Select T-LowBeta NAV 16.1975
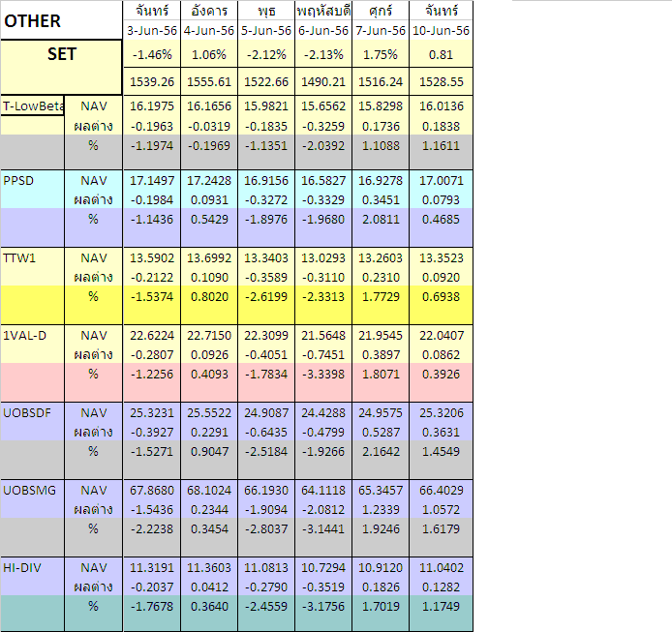This screenshot has height=632, width=672. point(152,105)
